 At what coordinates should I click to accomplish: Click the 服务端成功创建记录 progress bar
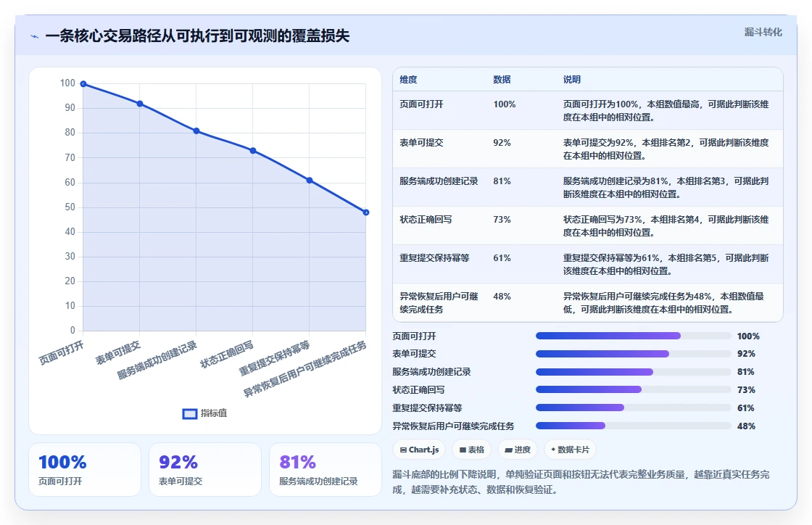(x=634, y=372)
